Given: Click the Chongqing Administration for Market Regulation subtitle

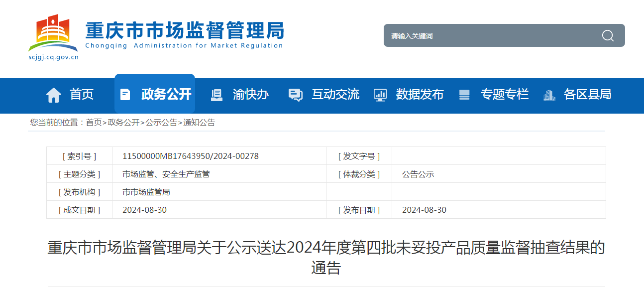Looking at the screenshot, I should click(x=184, y=45).
